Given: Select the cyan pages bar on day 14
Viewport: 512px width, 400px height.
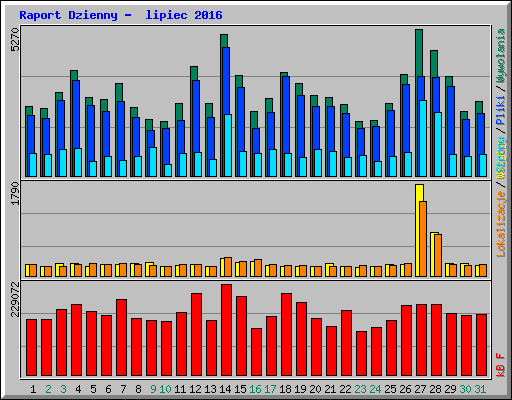Looking at the screenshot, I should [228, 145].
